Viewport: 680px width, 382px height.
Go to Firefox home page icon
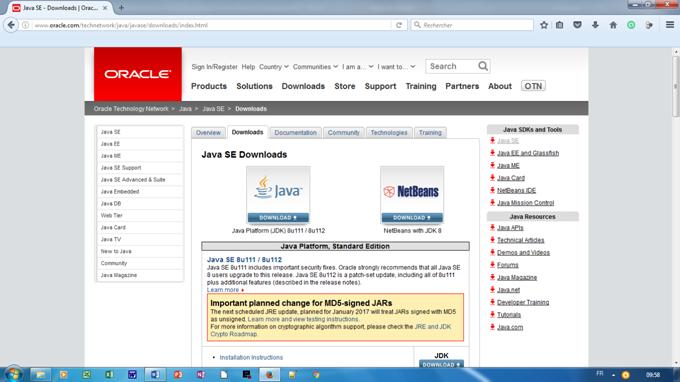613,25
